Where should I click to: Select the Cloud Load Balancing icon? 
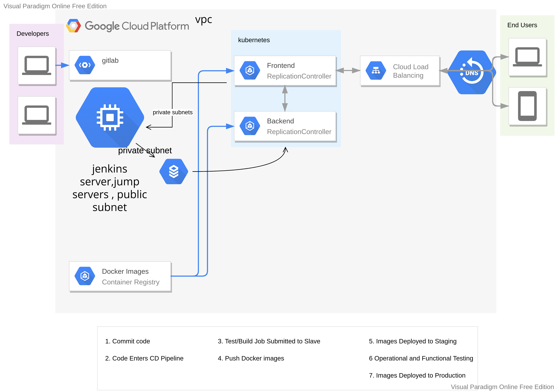[376, 71]
